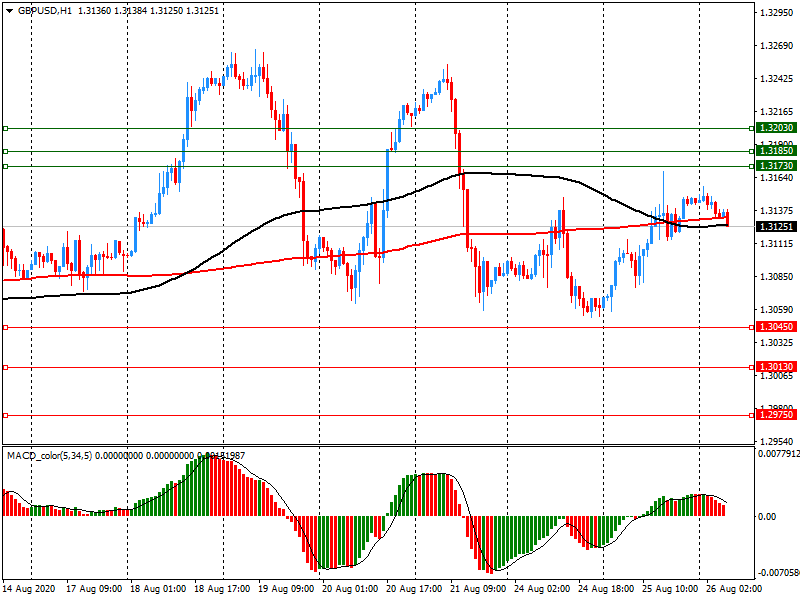Click the 19 Aug 09:00 time axis label

coord(286,589)
